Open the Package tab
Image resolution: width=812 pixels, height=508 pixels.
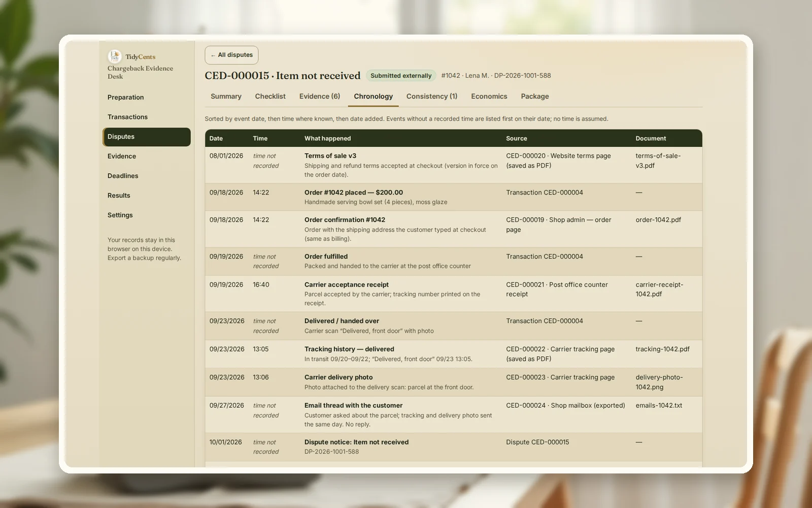tap(535, 97)
